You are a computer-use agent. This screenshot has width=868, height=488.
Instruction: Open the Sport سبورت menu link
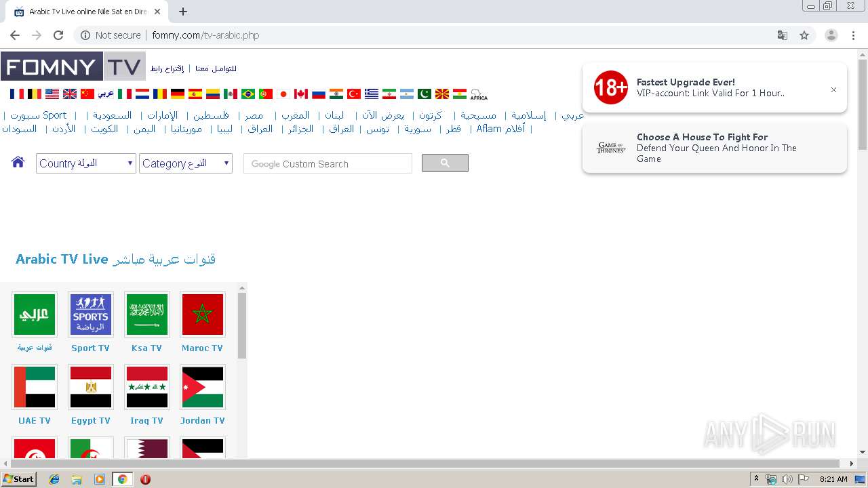tap(39, 115)
